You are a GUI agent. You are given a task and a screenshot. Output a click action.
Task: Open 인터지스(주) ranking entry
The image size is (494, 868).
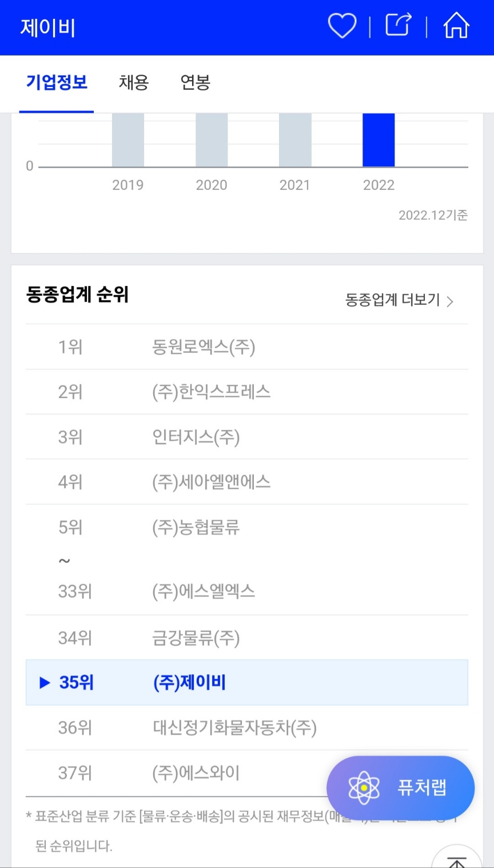point(196,437)
